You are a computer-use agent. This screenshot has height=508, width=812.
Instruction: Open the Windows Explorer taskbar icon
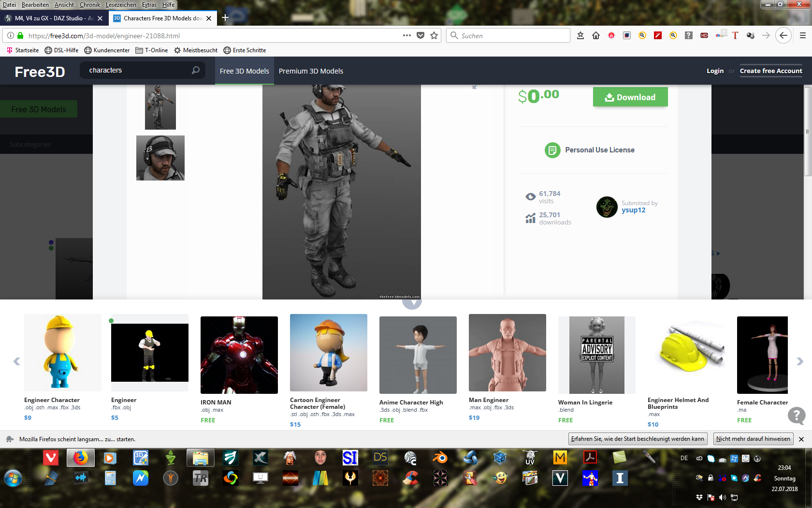tap(200, 458)
